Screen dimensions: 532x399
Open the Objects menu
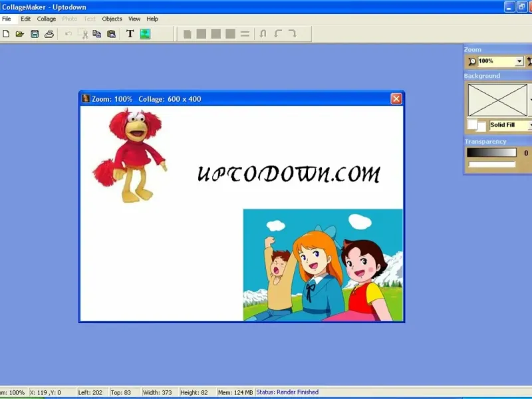click(112, 19)
